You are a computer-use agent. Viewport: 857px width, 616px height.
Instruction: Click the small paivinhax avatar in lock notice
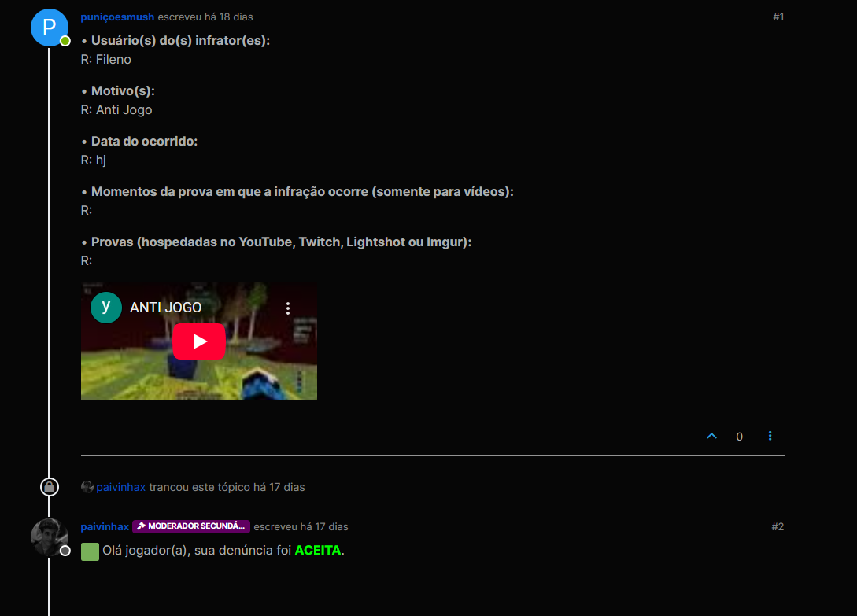pyautogui.click(x=87, y=486)
